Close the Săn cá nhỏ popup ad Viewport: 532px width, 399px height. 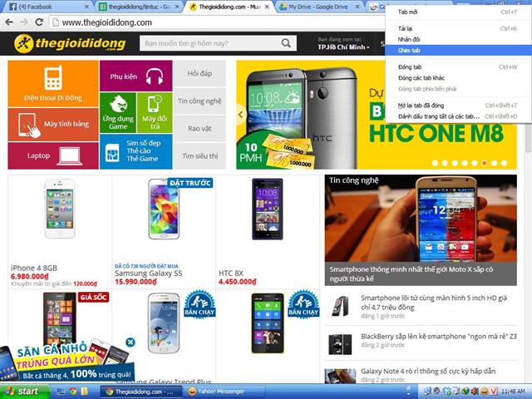(x=131, y=342)
